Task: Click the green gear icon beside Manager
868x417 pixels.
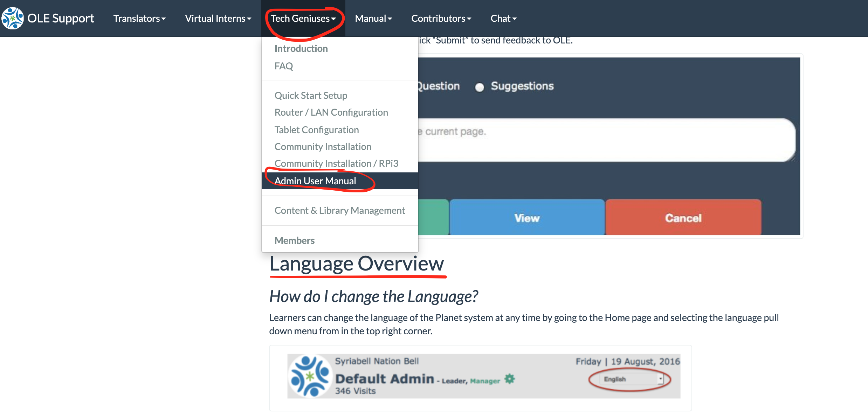Action: tap(510, 379)
